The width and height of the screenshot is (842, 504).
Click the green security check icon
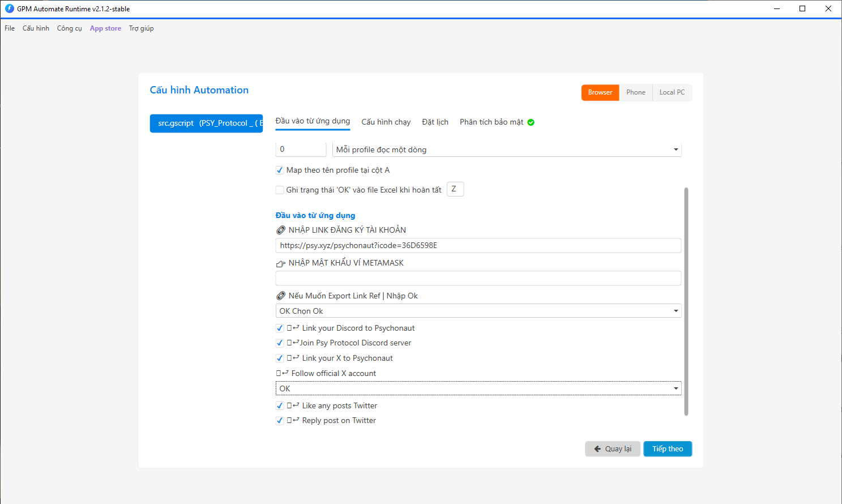click(x=531, y=122)
